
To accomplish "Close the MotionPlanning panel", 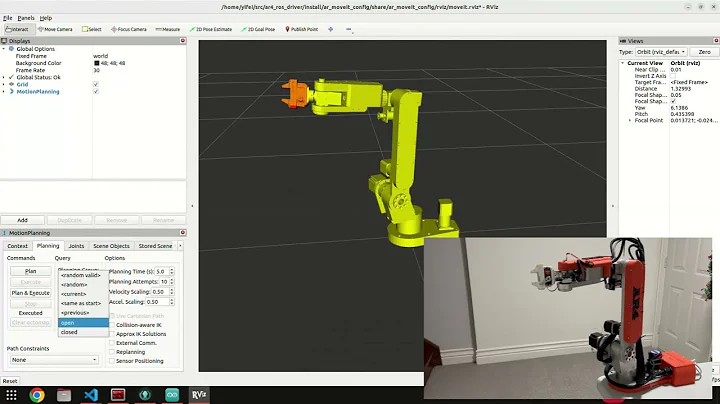I will (183, 233).
